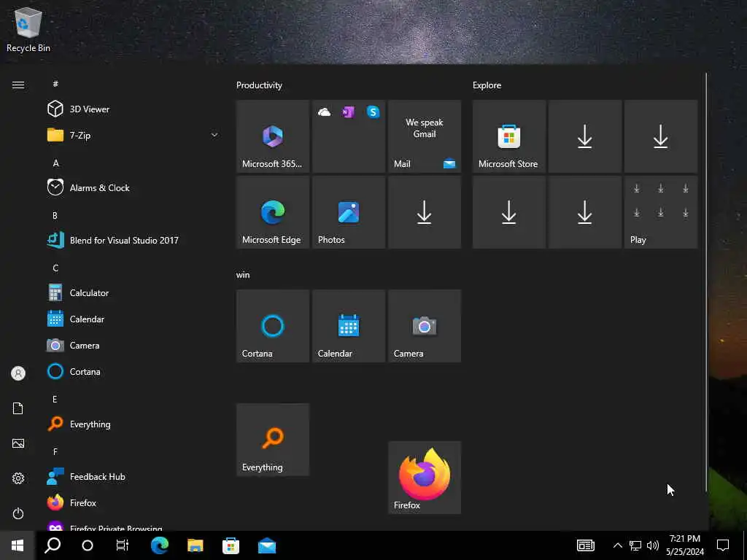
Task: Open the Photos tile
Action: click(348, 212)
